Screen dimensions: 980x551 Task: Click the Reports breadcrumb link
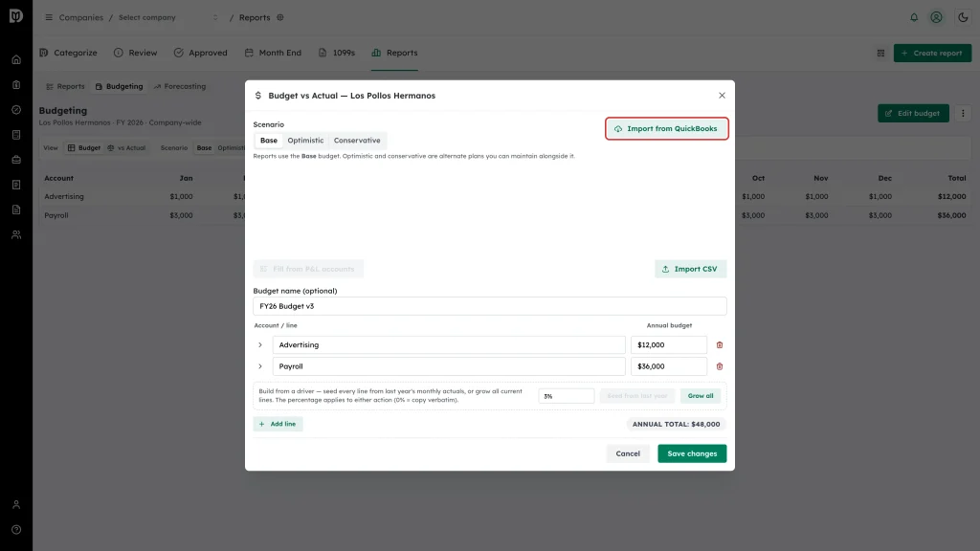click(x=255, y=17)
